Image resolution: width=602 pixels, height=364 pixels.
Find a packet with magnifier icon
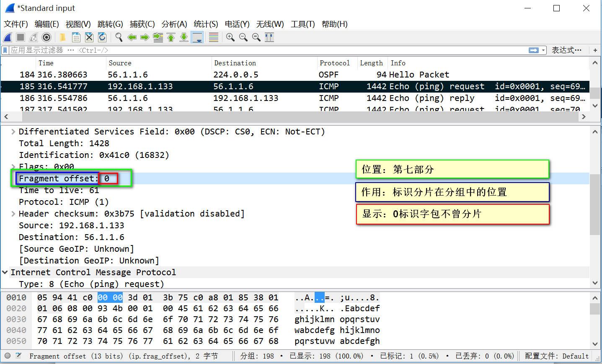coord(119,37)
